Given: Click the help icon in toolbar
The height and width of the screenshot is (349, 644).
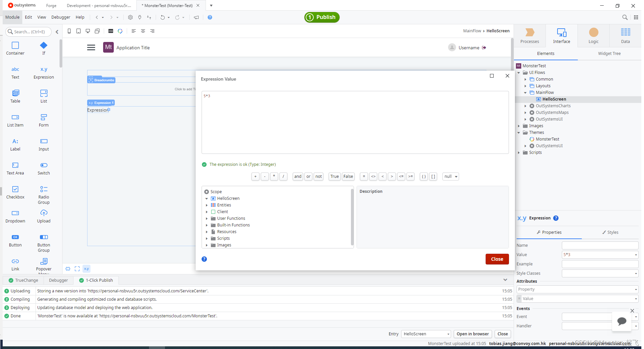Looking at the screenshot, I should (x=210, y=17).
